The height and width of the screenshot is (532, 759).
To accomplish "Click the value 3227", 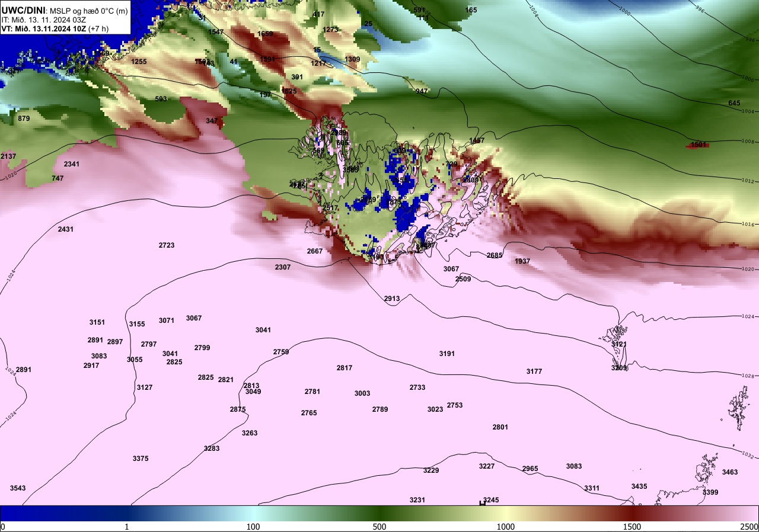I will (x=487, y=466).
